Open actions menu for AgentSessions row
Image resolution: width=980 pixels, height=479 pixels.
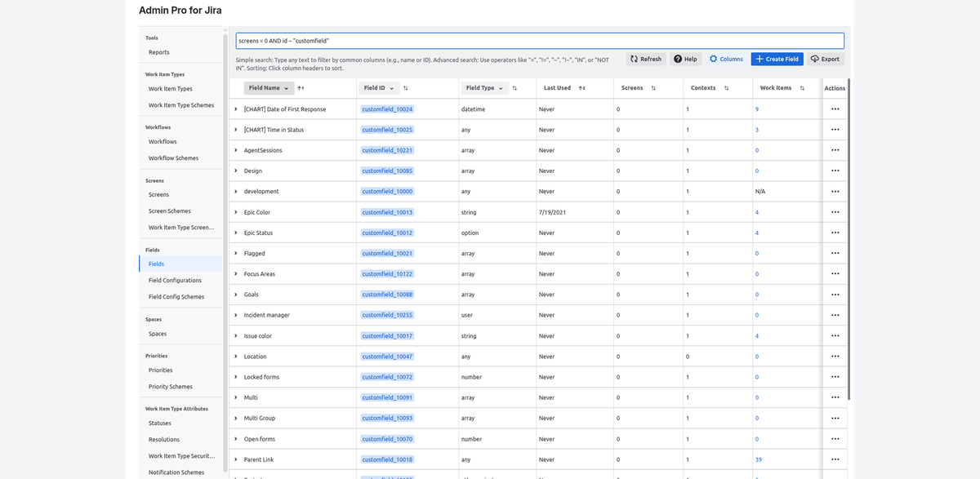click(x=835, y=150)
